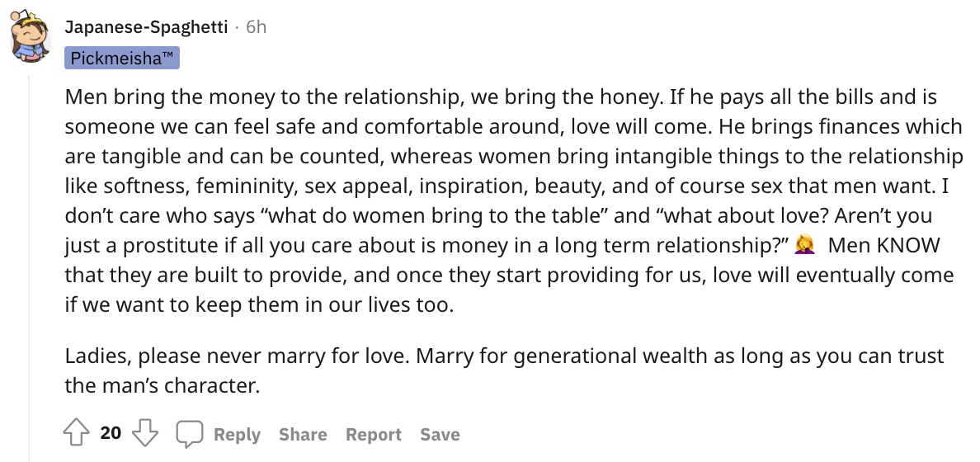Click the facepalm emoji in the comment
980x462 pixels.
(x=803, y=244)
